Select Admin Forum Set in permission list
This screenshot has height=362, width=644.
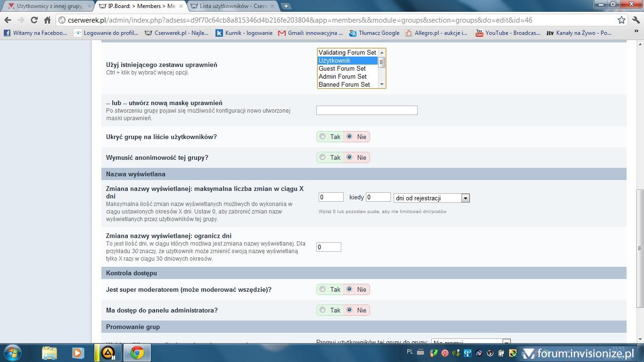343,76
